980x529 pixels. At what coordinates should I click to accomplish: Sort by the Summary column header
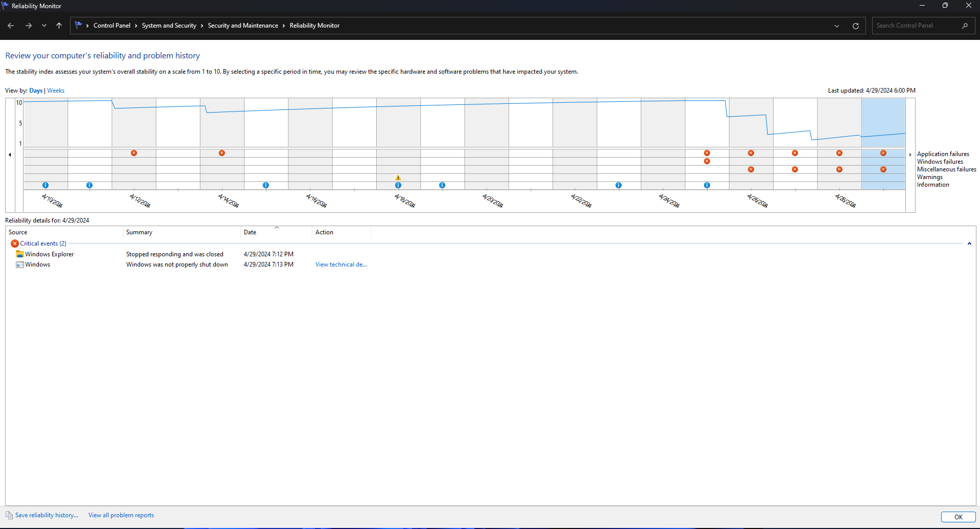click(181, 232)
